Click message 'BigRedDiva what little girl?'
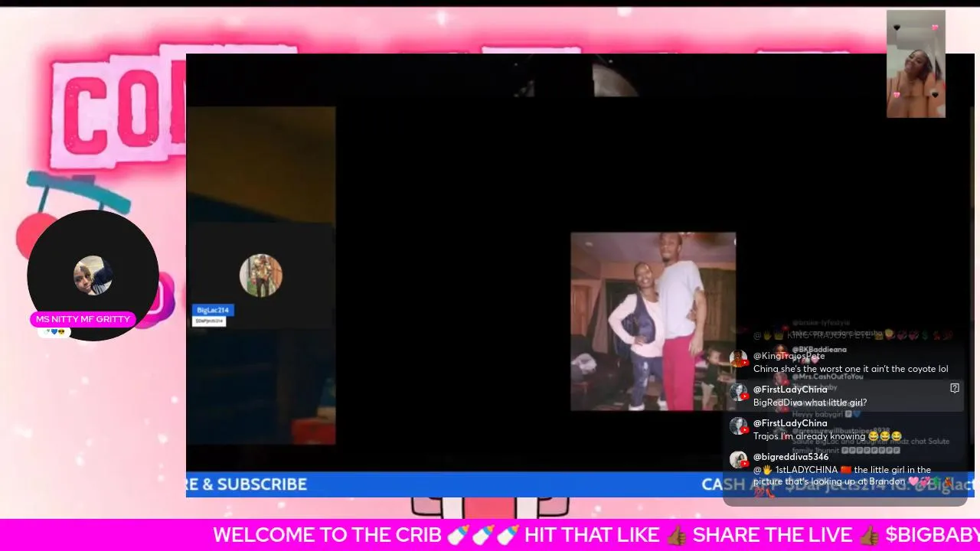This screenshot has height=551, width=980. click(x=810, y=403)
